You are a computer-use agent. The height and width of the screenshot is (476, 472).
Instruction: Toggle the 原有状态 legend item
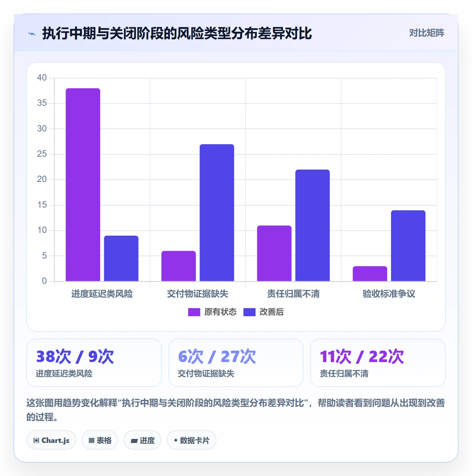[212, 312]
